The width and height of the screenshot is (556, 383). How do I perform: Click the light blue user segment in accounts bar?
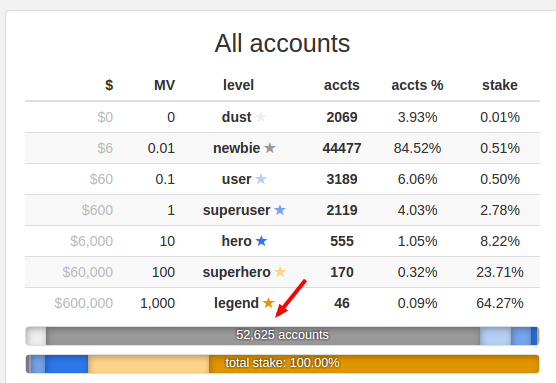tap(495, 336)
